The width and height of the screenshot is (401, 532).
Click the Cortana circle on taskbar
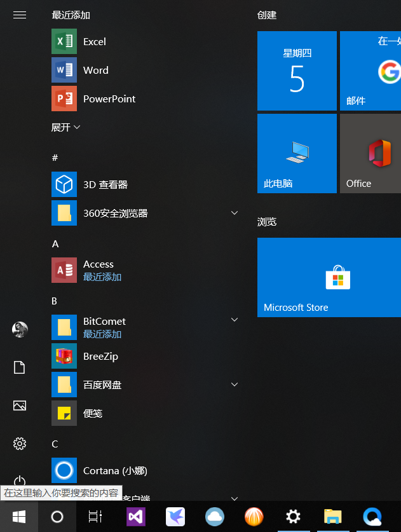click(x=57, y=516)
